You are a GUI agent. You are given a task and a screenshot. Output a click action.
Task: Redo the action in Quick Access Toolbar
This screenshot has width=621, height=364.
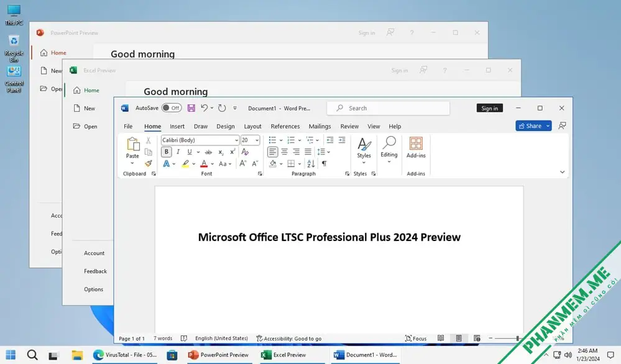(222, 108)
